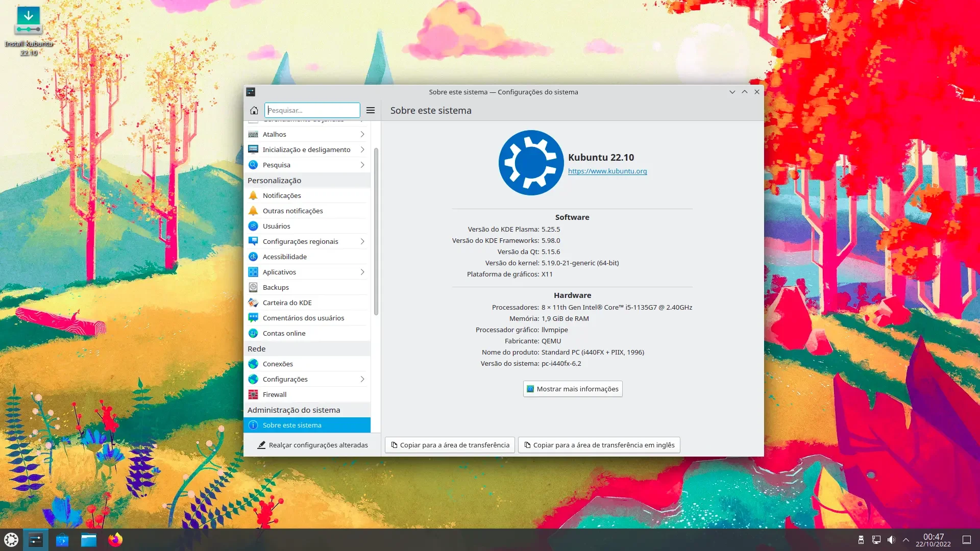Click the Contas online icon
The width and height of the screenshot is (980, 551).
click(253, 333)
